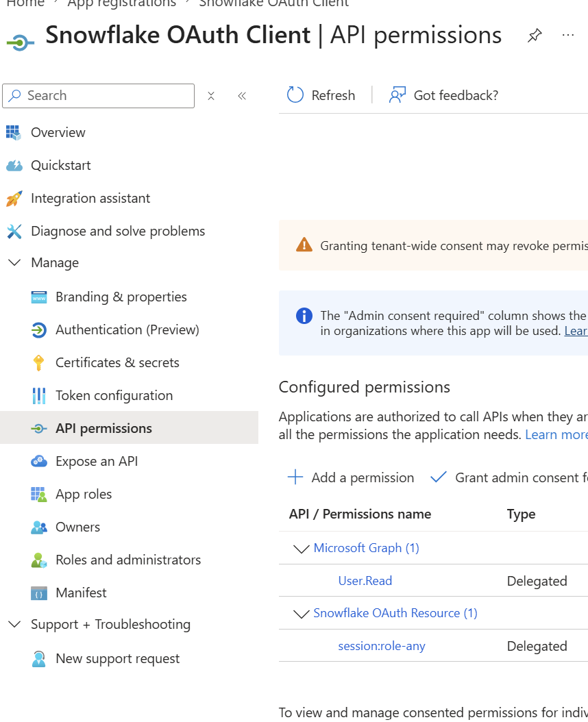Click the Authentication arrow icon
The image size is (588, 722).
click(x=38, y=330)
